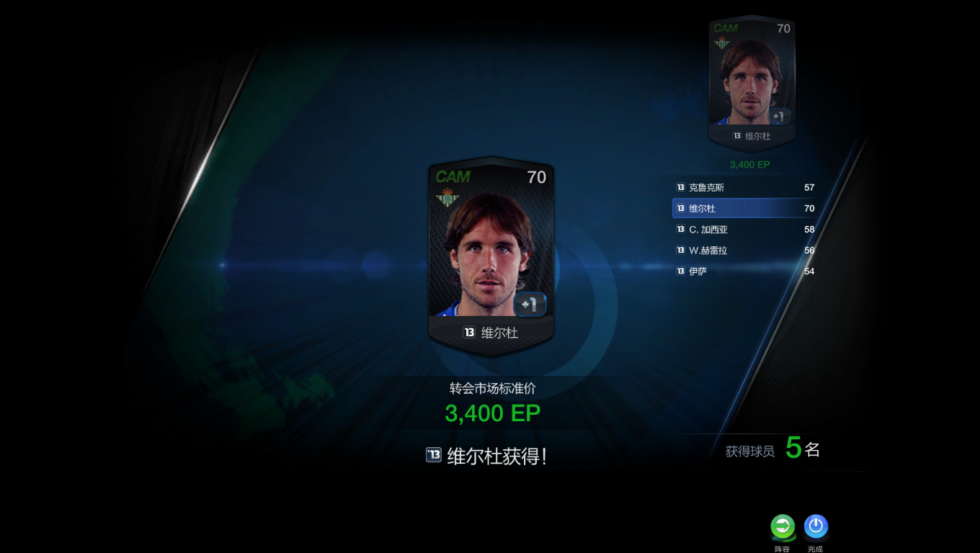The image size is (980, 553).
Task: Select C. 加西亚 in the player list
Action: point(745,229)
